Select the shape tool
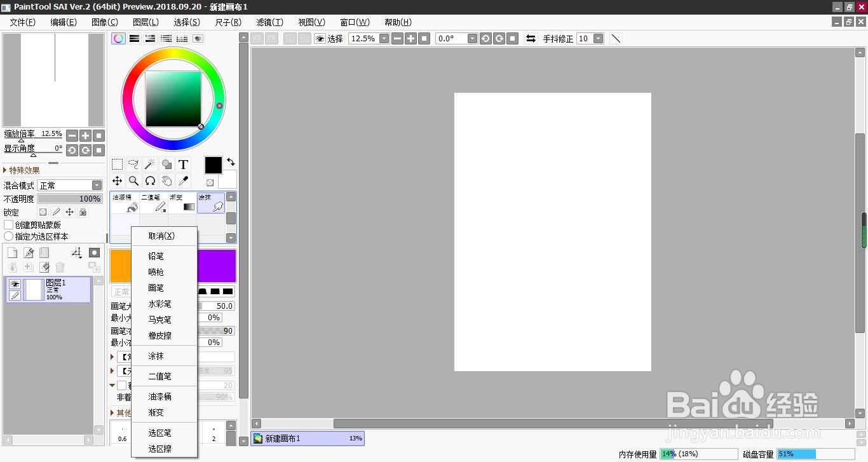Image resolution: width=868 pixels, height=462 pixels. tap(166, 165)
